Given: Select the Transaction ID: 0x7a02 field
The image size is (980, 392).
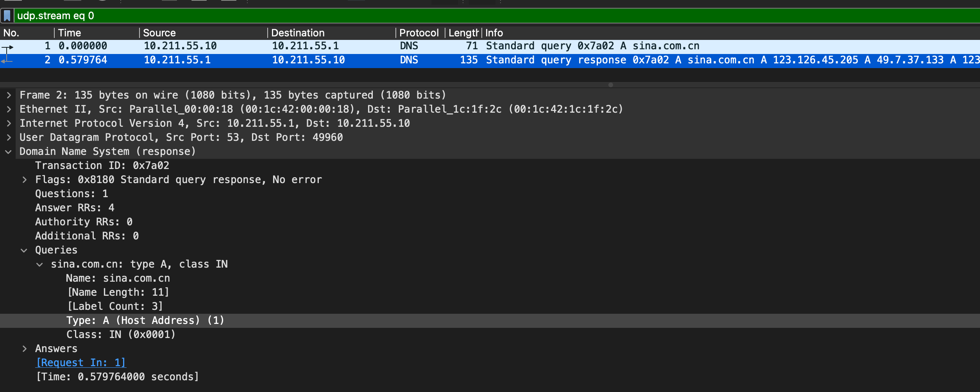Looking at the screenshot, I should (x=102, y=165).
